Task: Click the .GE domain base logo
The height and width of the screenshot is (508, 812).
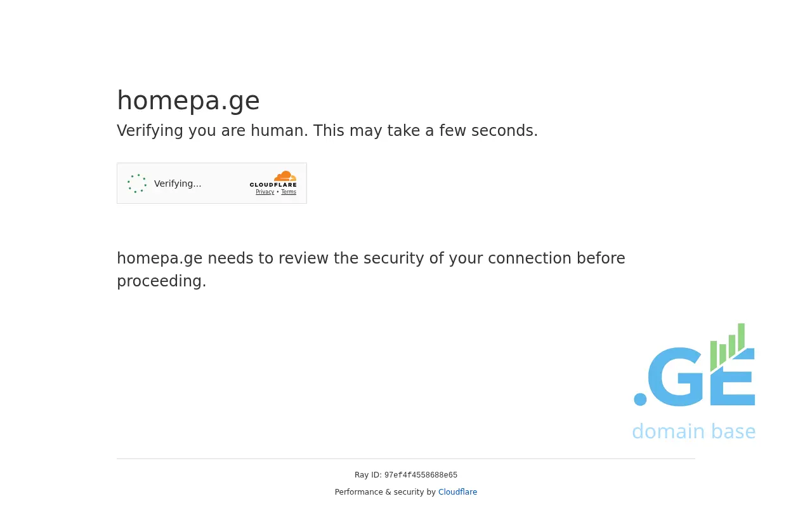Action: coord(694,382)
